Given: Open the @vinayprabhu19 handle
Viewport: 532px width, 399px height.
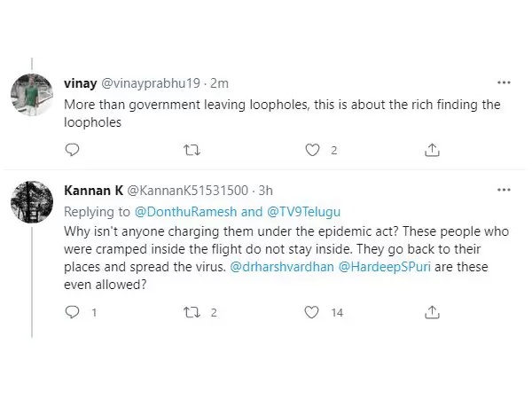Looking at the screenshot, I should point(146,82).
